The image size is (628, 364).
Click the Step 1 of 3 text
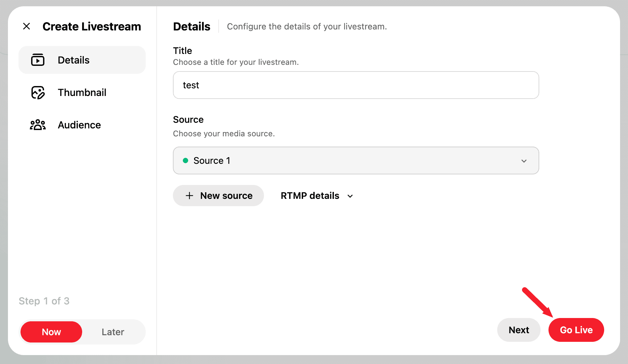(44, 301)
